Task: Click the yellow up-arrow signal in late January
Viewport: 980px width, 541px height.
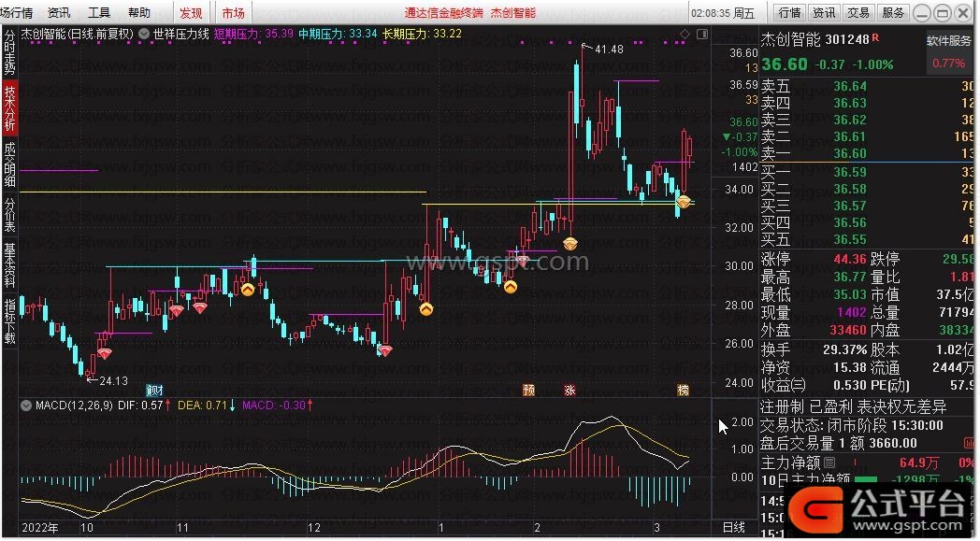Action: pos(511,288)
